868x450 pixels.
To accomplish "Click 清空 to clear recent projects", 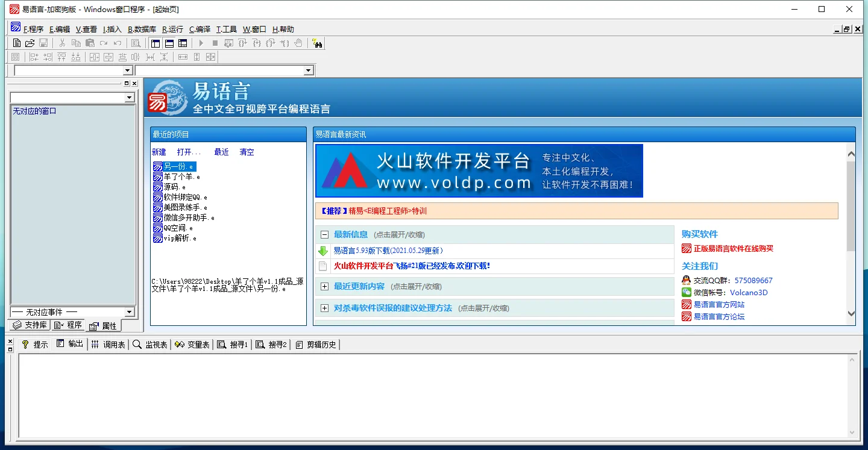I will (x=246, y=152).
